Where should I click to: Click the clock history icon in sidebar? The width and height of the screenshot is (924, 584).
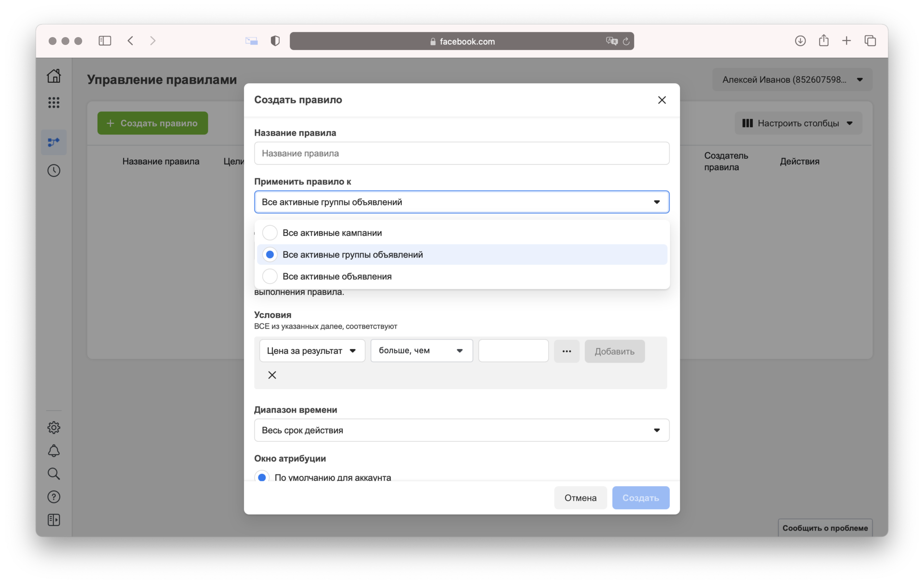coord(54,170)
